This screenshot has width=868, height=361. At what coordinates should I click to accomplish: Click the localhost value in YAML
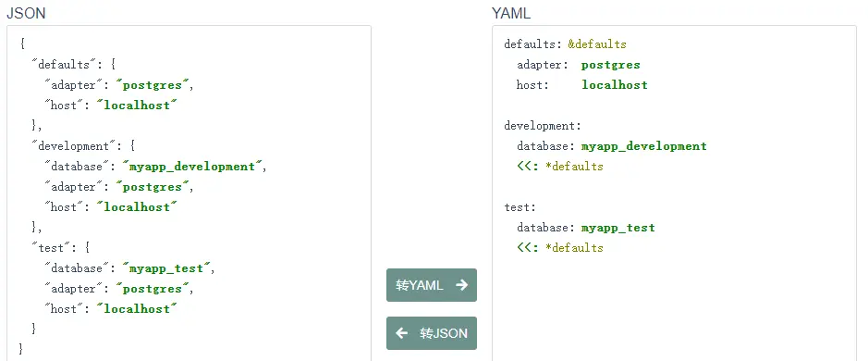(x=615, y=85)
